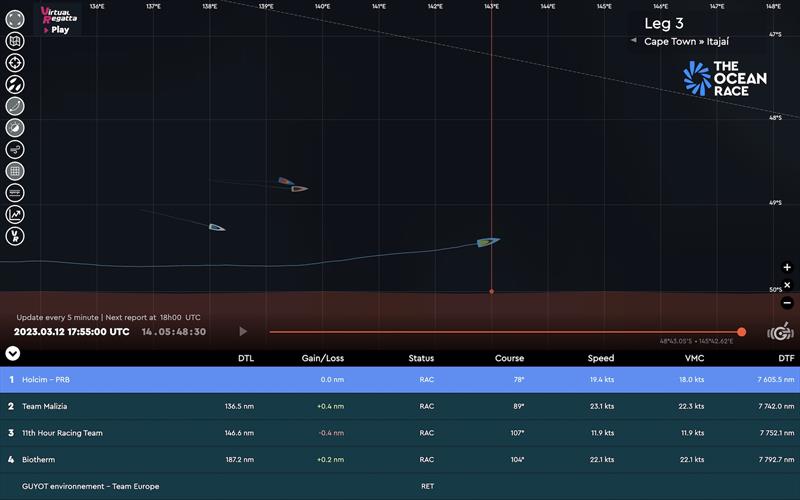
Task: Sort by the Gain/Loss column header
Action: pos(322,358)
